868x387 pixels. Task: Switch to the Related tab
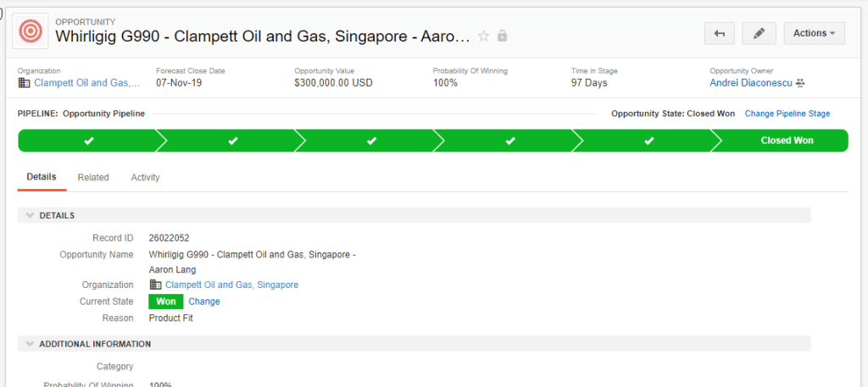[x=93, y=177]
